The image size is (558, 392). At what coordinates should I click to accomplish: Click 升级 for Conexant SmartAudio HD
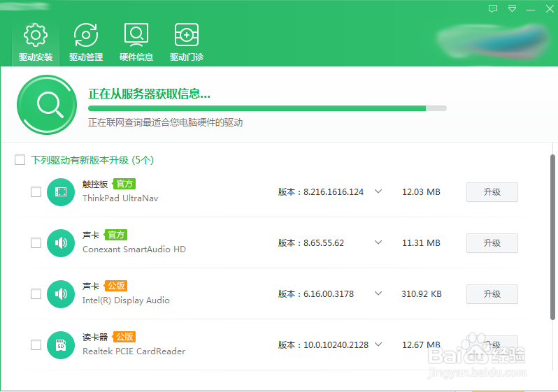492,243
